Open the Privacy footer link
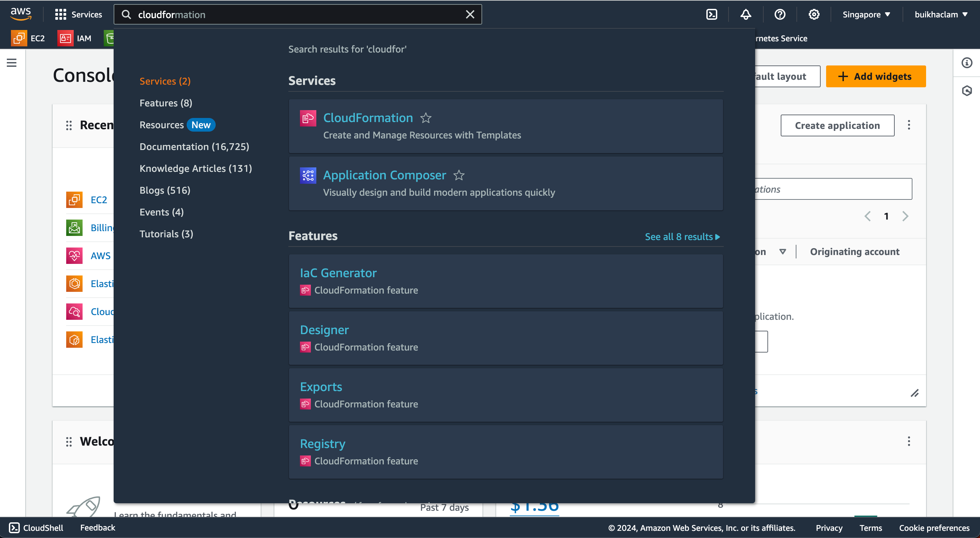 coord(829,528)
